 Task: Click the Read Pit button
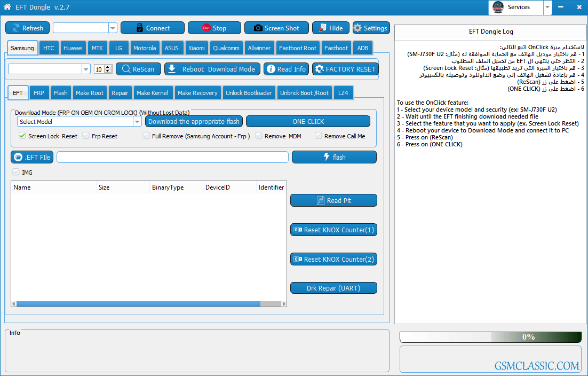click(333, 200)
